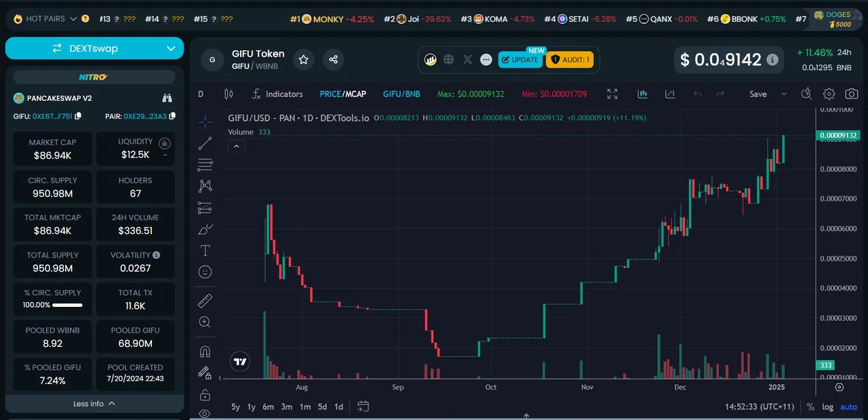Show volatility info icon
This screenshot has width=868, height=420.
(x=157, y=255)
